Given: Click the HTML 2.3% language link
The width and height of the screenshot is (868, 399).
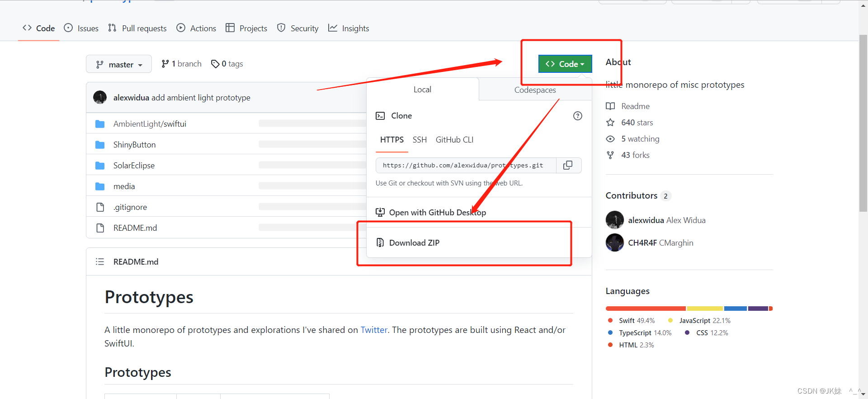Looking at the screenshot, I should [631, 345].
